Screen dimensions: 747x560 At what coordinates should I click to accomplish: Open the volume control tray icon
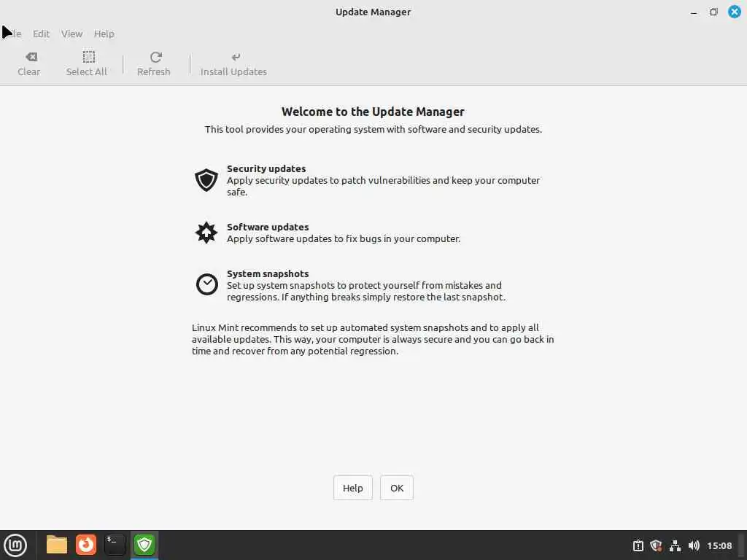coord(694,545)
